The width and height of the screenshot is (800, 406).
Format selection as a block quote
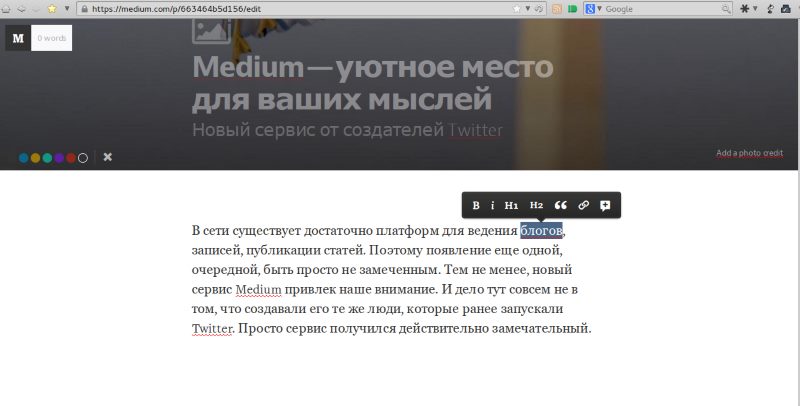[x=561, y=205]
